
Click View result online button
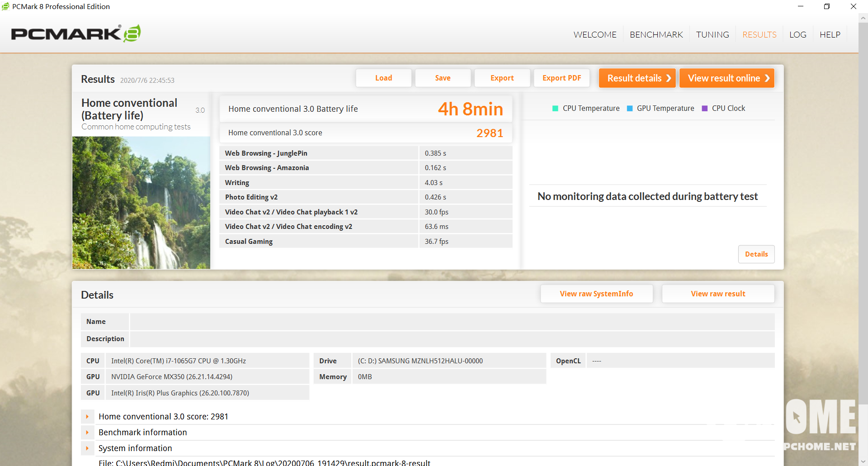tap(726, 78)
